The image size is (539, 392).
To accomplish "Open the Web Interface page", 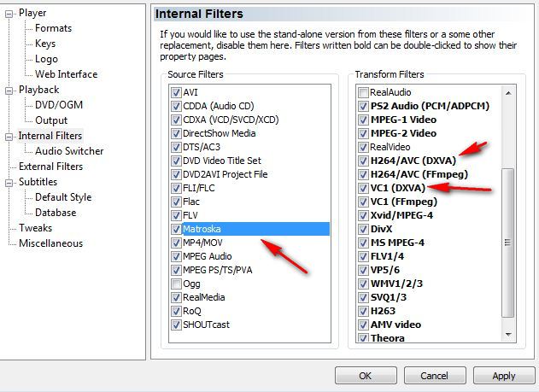I will point(66,74).
